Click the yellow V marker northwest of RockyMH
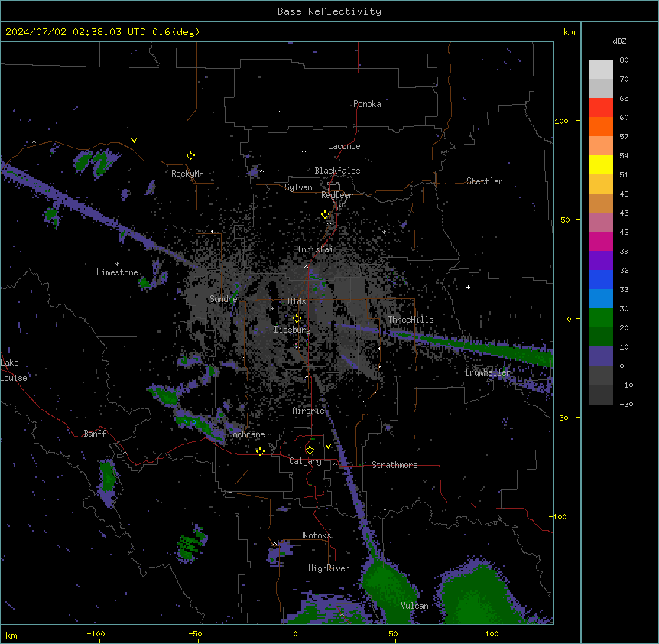Image resolution: width=659 pixels, height=644 pixels. pos(134,141)
